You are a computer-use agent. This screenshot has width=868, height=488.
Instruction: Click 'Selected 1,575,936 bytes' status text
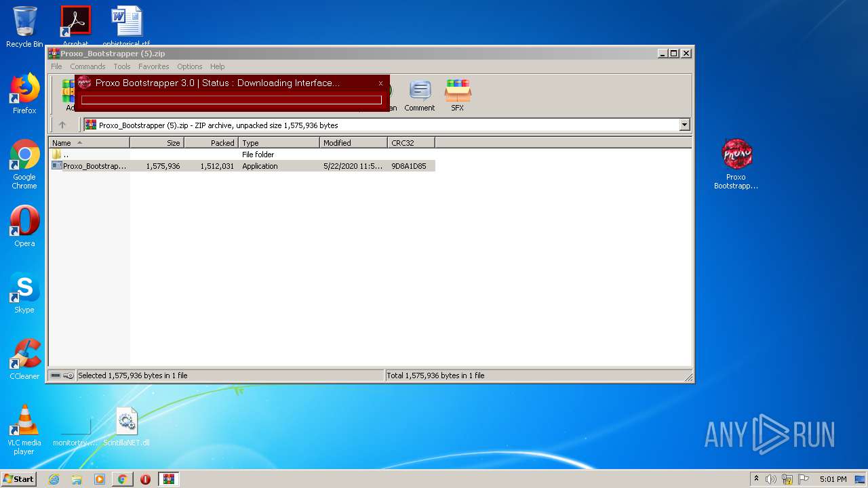[133, 375]
